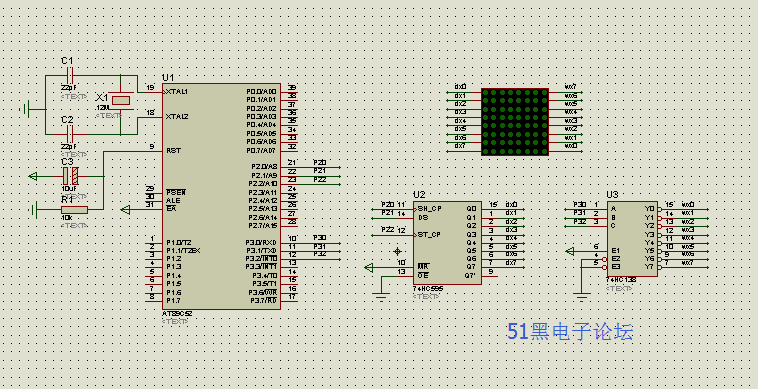Screen dimensions: 758x389
Task: Select capacitor C2 symbol
Action: (70, 134)
